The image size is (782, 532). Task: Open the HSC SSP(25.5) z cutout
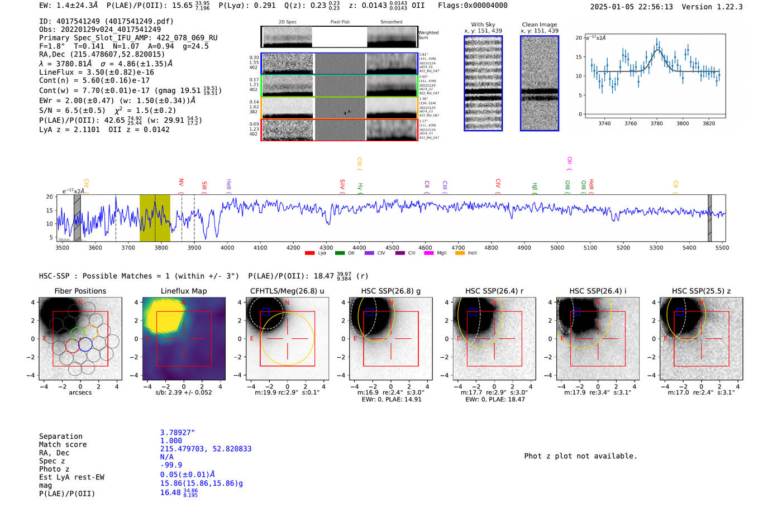pos(701,338)
